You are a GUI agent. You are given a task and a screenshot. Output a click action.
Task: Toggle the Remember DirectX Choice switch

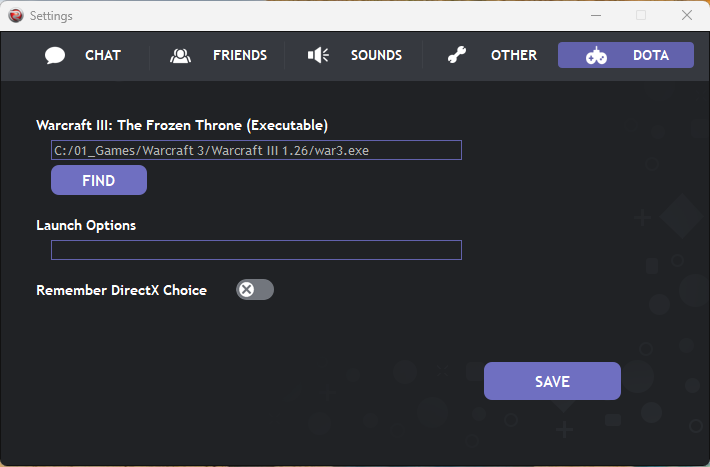point(255,289)
